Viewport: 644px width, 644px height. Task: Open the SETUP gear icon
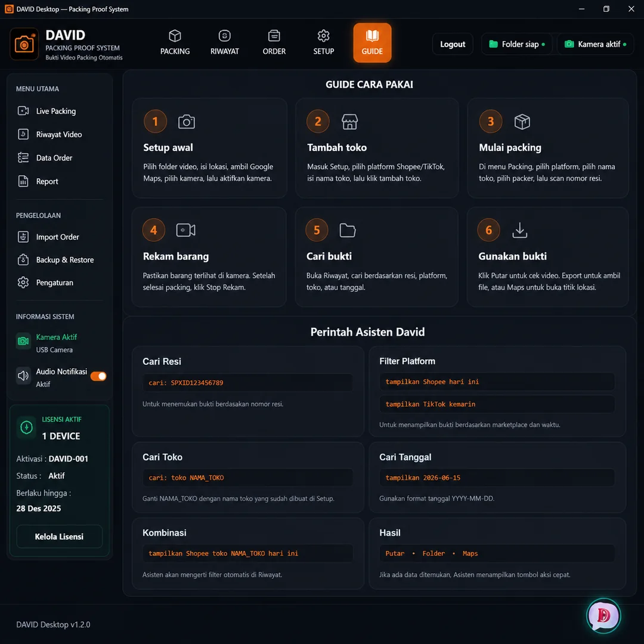pyautogui.click(x=323, y=36)
